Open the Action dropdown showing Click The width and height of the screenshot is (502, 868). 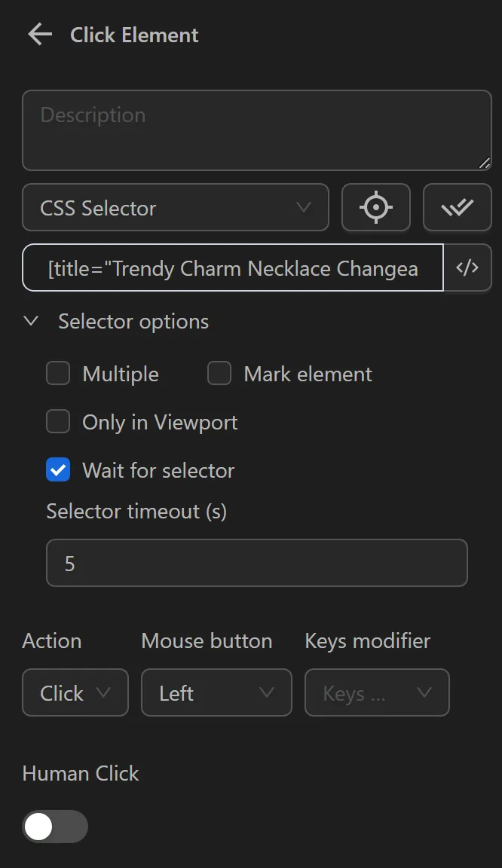[75, 692]
